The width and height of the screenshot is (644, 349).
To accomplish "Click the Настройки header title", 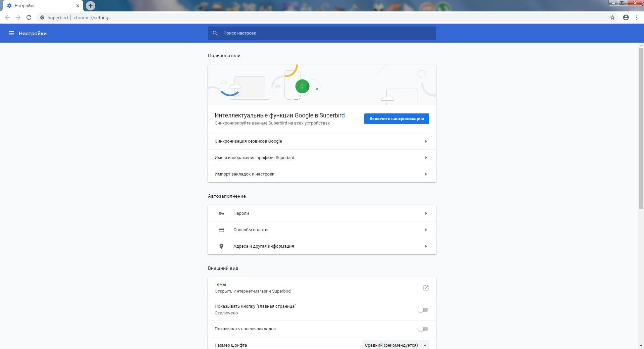I will point(33,34).
